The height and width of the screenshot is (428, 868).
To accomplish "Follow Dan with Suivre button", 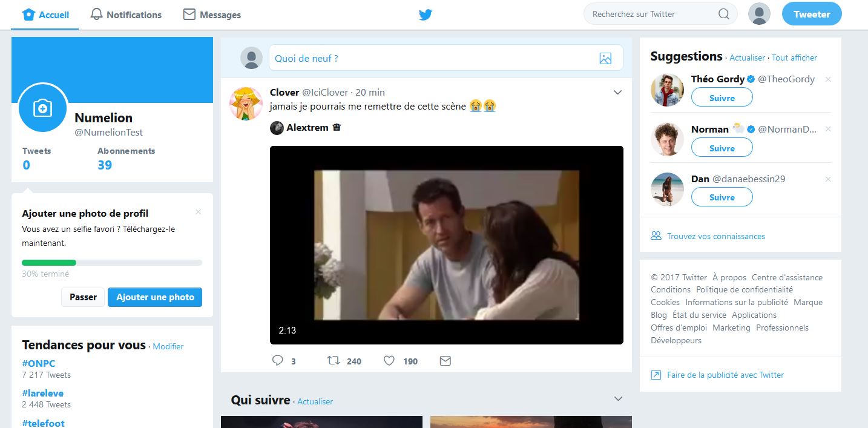I will 722,197.
